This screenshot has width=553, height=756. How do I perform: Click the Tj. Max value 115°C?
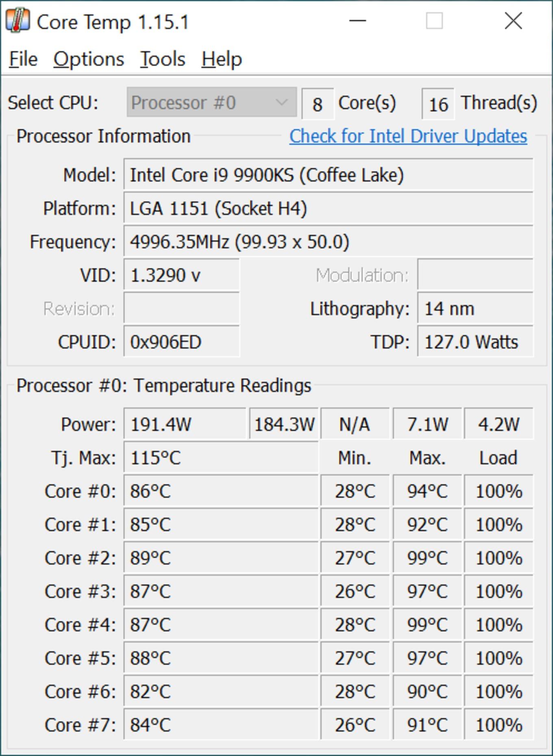click(221, 458)
